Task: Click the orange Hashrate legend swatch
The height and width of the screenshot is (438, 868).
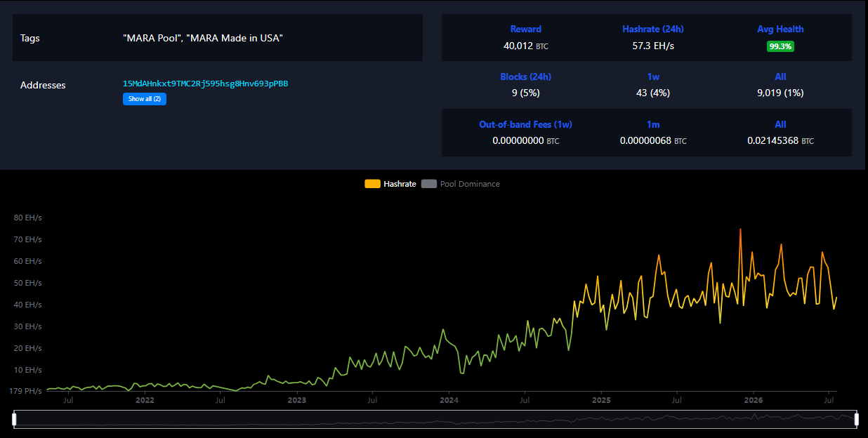Action: click(x=372, y=184)
